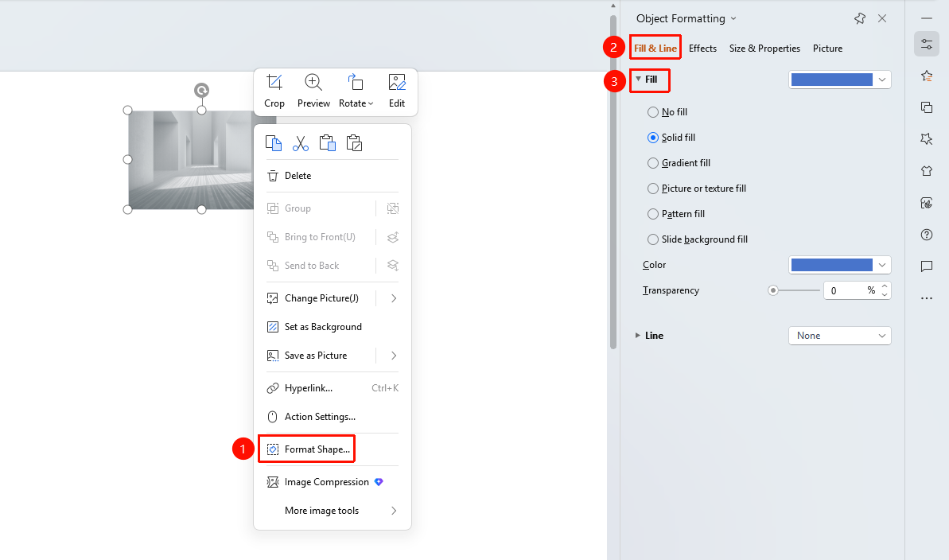Select Slide background fill option
Viewport: 949px width, 560px height.
pos(653,239)
